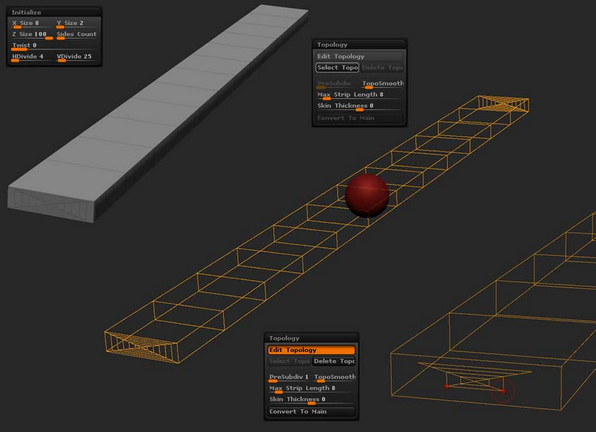Click the Twist 0 slider
The width and height of the screenshot is (596, 432).
54,46
